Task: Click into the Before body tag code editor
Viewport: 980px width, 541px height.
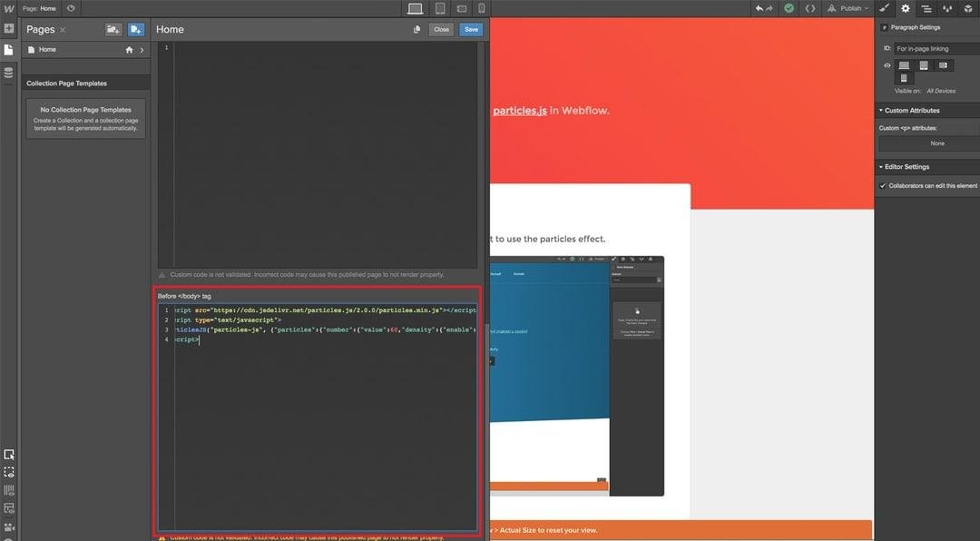Action: (x=318, y=418)
